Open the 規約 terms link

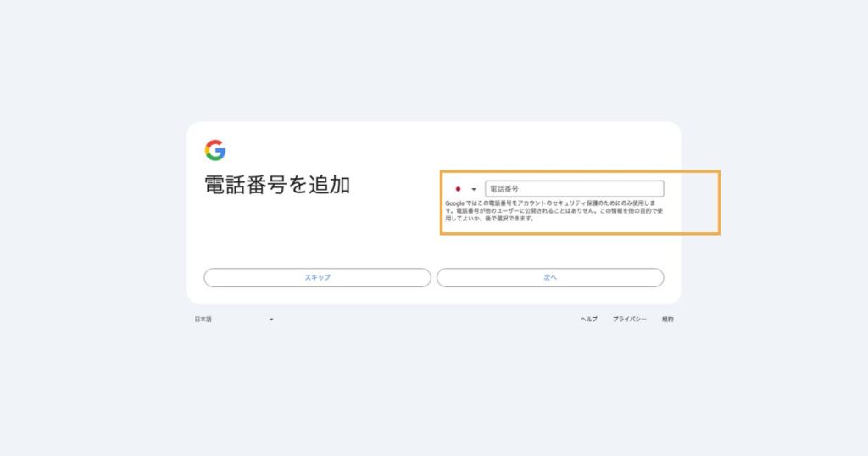tap(668, 320)
